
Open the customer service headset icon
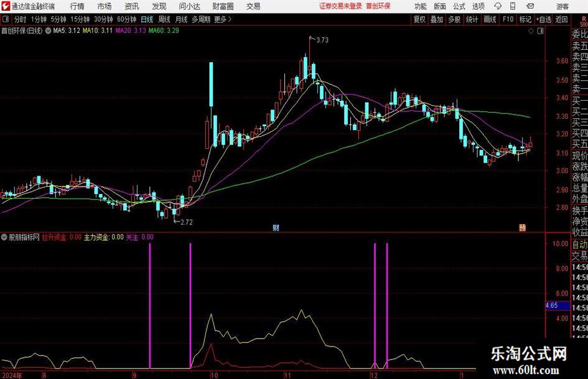498,6
